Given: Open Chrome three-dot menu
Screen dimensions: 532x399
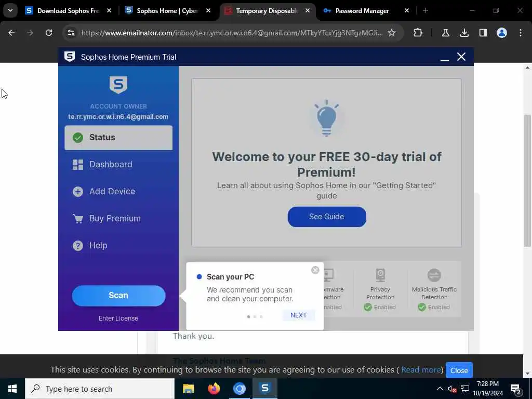Looking at the screenshot, I should click(x=521, y=33).
